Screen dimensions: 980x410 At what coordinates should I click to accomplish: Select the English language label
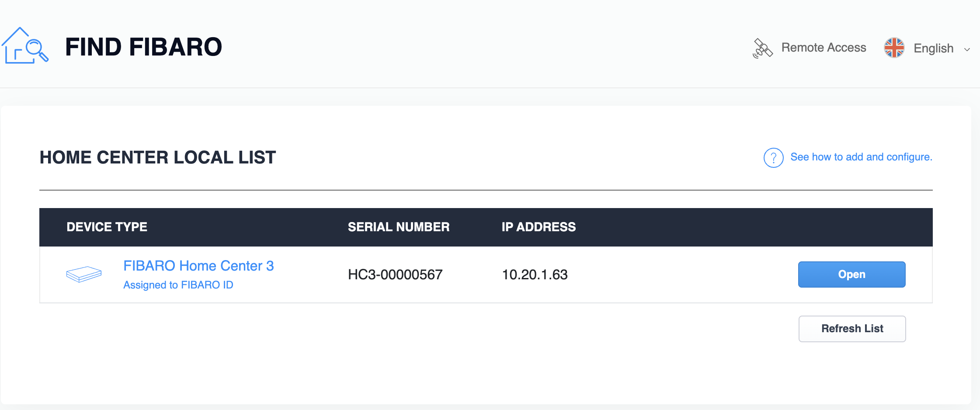(x=933, y=48)
